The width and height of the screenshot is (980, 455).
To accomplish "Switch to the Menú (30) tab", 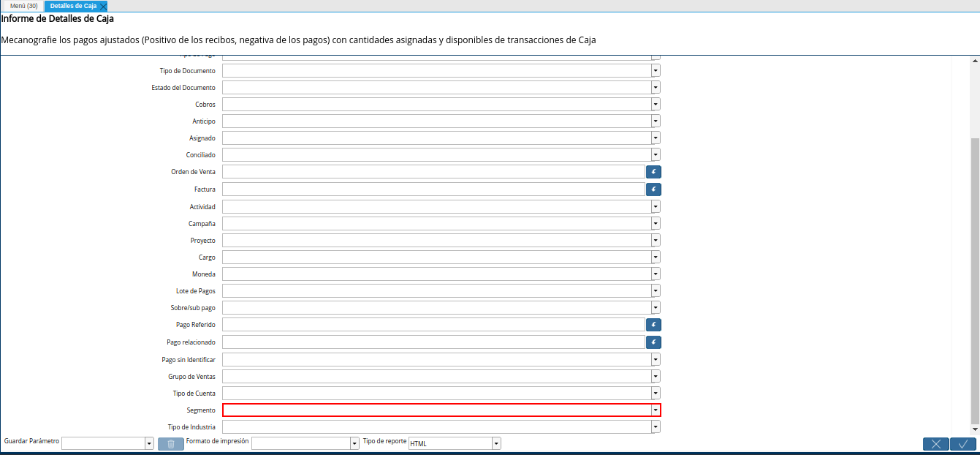I will [x=23, y=5].
